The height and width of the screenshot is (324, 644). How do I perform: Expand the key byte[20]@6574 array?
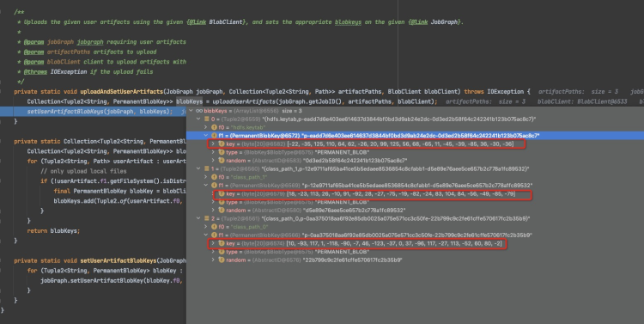213,243
